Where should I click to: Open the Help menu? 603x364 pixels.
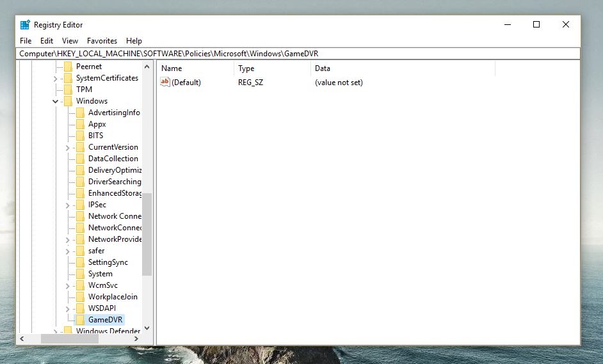(134, 41)
